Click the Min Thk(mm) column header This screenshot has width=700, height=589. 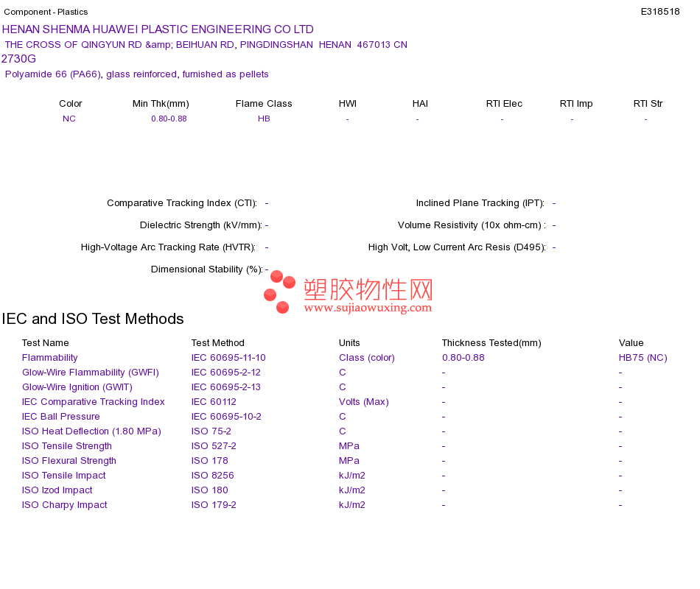pyautogui.click(x=161, y=104)
